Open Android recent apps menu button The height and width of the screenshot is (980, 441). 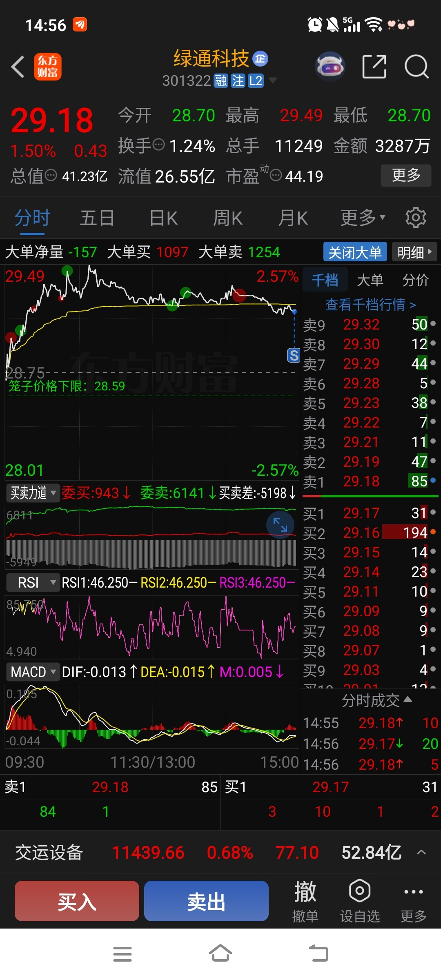pyautogui.click(x=122, y=954)
